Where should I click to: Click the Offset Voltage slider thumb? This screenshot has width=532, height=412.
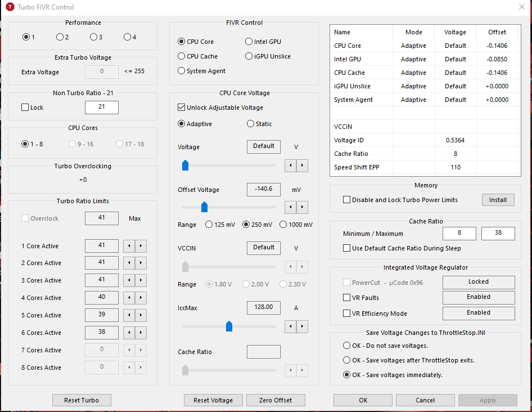[204, 207]
